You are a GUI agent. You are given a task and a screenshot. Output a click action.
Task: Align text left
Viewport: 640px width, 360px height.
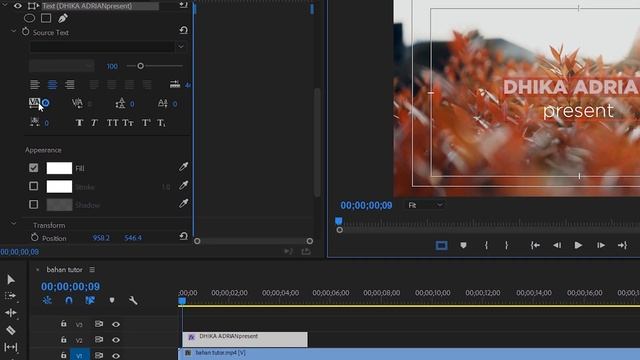pos(35,84)
